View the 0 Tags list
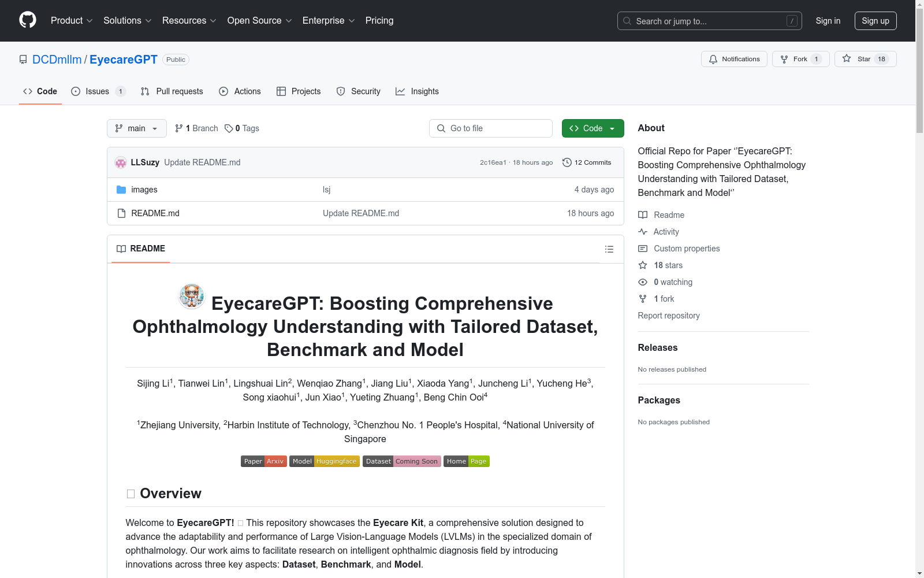 [242, 128]
